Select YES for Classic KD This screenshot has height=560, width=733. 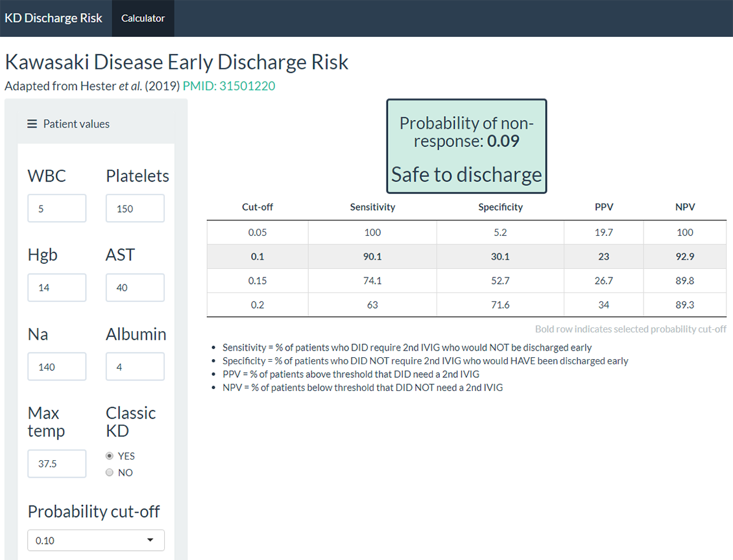click(110, 456)
